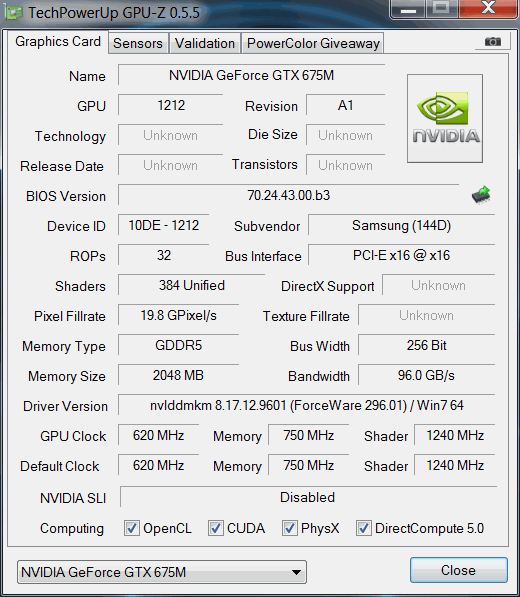520x597 pixels.
Task: Switch to the Sensors tab
Action: click(138, 43)
